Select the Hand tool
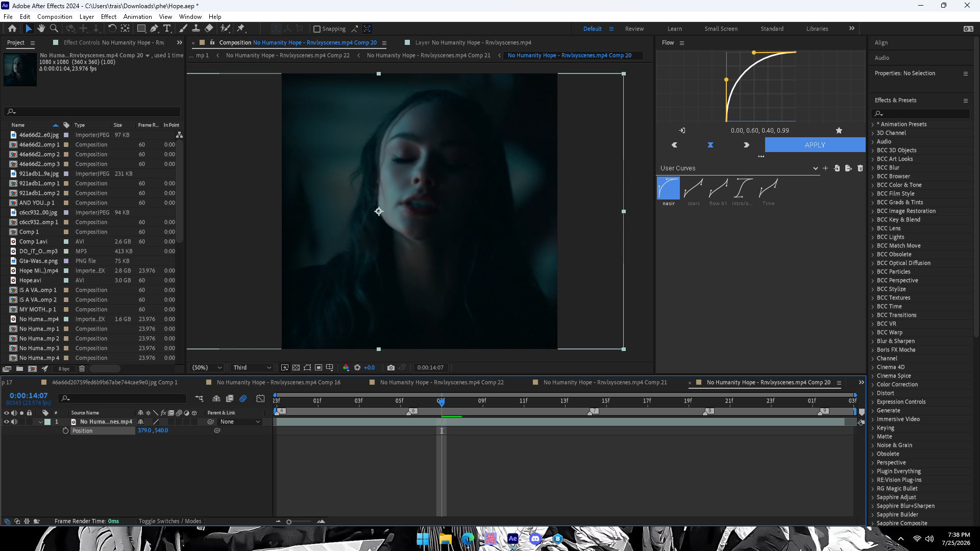The image size is (980, 551). [x=41, y=29]
